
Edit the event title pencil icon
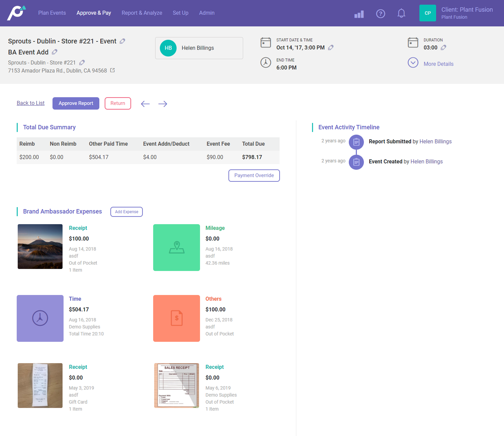122,41
